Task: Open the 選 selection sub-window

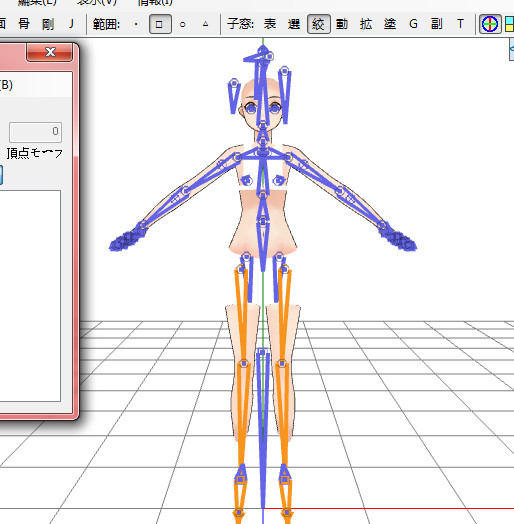Action: pos(294,24)
